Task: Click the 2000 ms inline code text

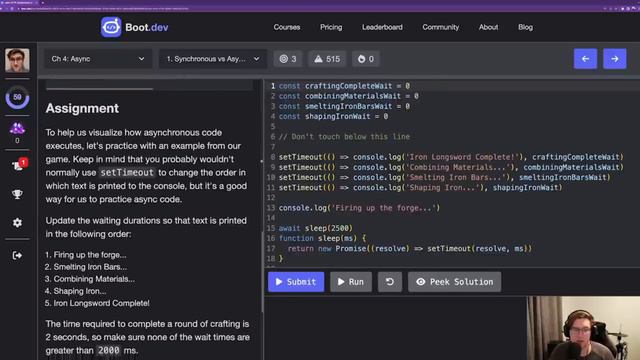Action: (109, 351)
